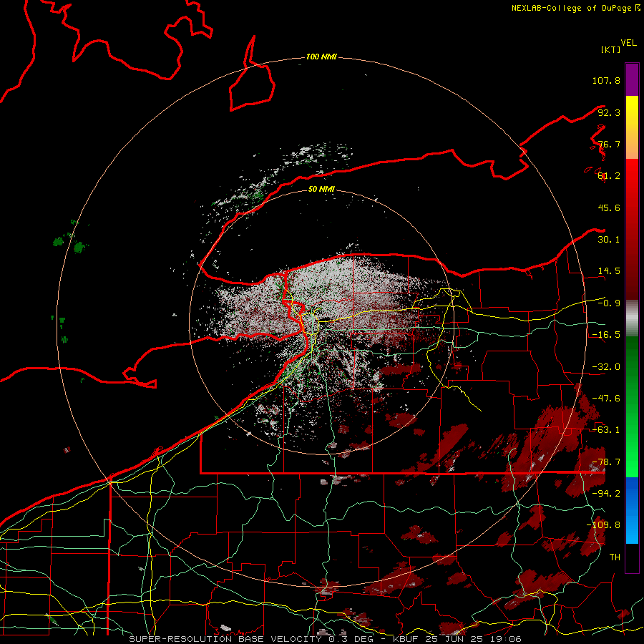Select the 107.8 velocity scale value
The width and height of the screenshot is (644, 644).
(606, 80)
